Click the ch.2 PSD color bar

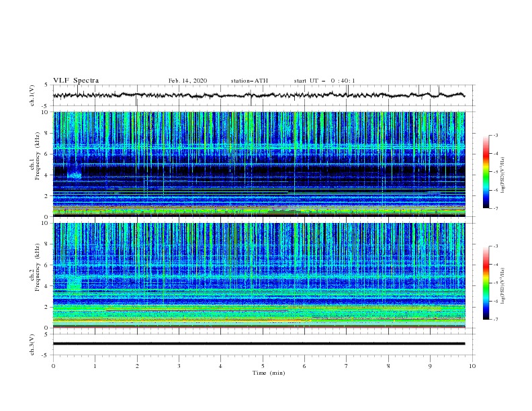pos(486,283)
